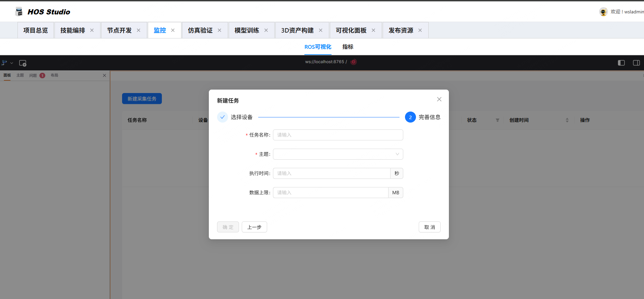Open the ROS可视化 sub-tab
Viewport: 644px width, 299px height.
(x=318, y=47)
